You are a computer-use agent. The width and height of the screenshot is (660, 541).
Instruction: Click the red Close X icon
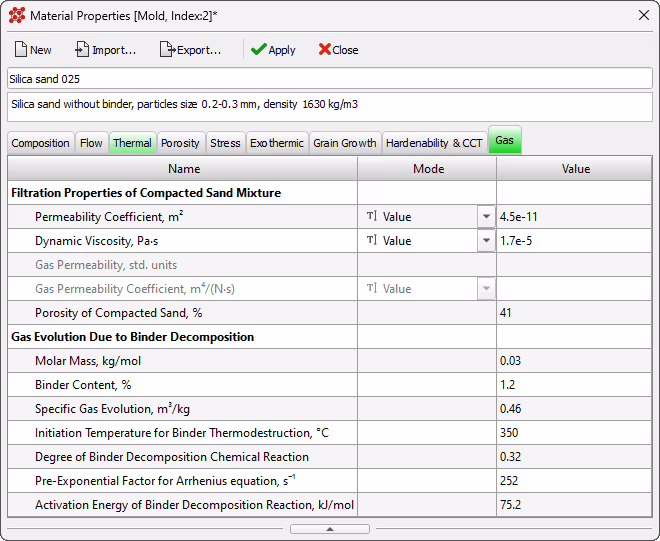coord(325,49)
